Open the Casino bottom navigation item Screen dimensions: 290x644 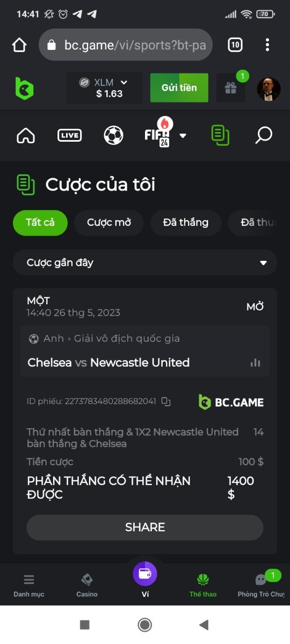coord(87,585)
